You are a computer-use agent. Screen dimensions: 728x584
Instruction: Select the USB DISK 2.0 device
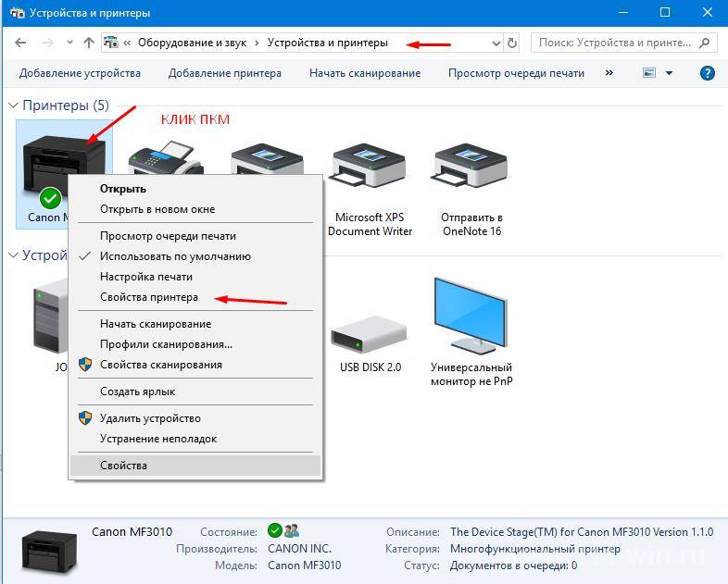[370, 344]
